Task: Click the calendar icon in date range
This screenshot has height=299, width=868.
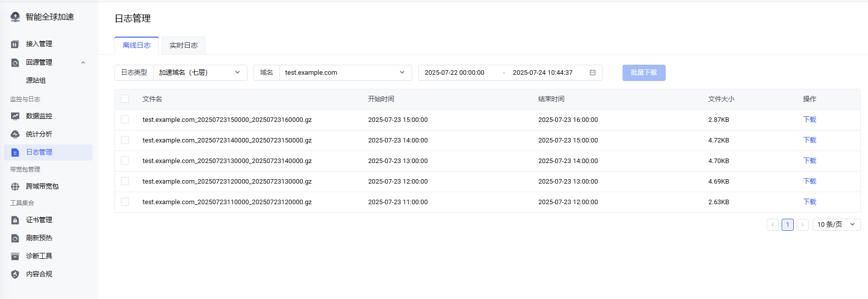Action: point(592,73)
